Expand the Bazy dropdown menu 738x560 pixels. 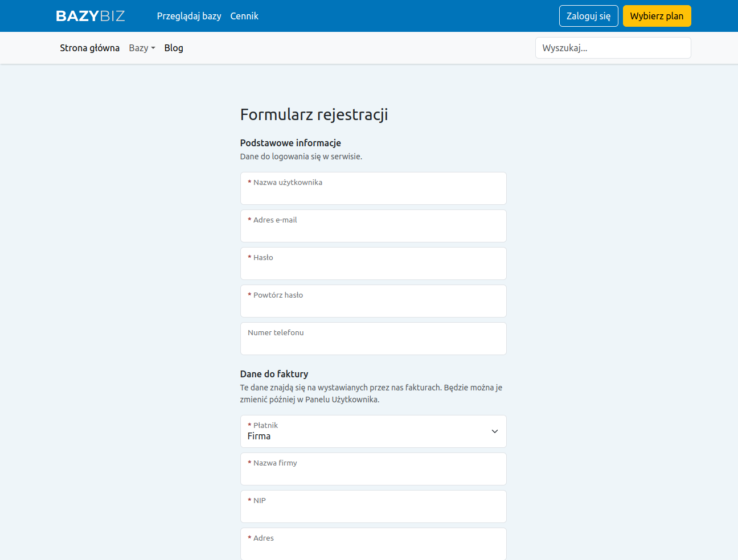[x=142, y=48]
